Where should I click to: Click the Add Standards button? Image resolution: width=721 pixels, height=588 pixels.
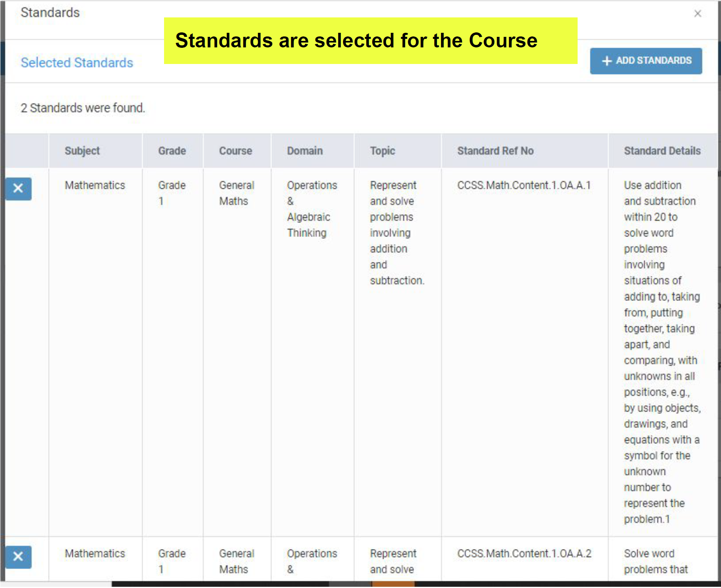click(x=646, y=61)
